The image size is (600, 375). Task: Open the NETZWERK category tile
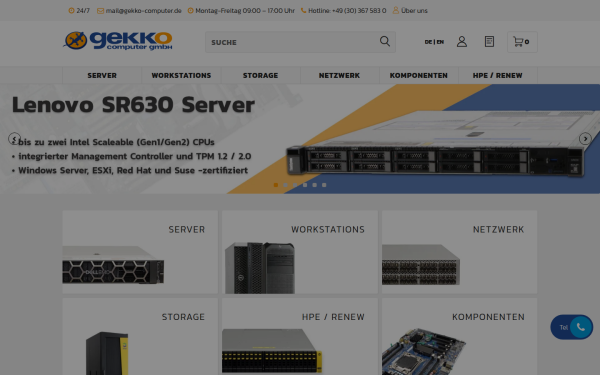click(459, 252)
